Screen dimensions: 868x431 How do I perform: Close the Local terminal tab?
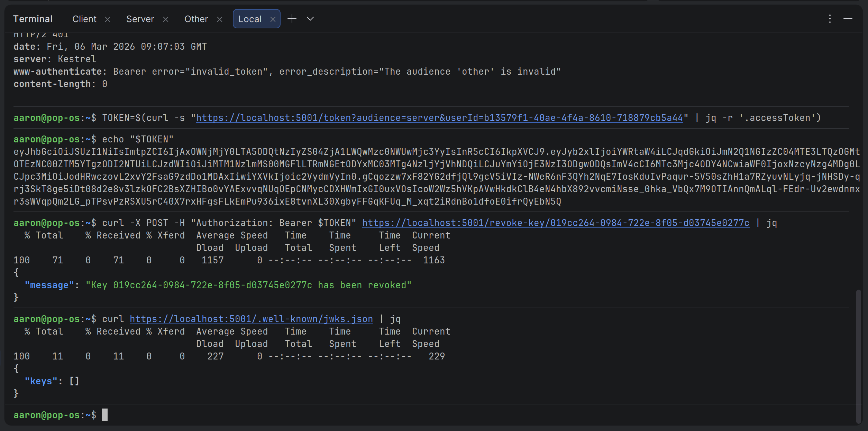click(273, 19)
